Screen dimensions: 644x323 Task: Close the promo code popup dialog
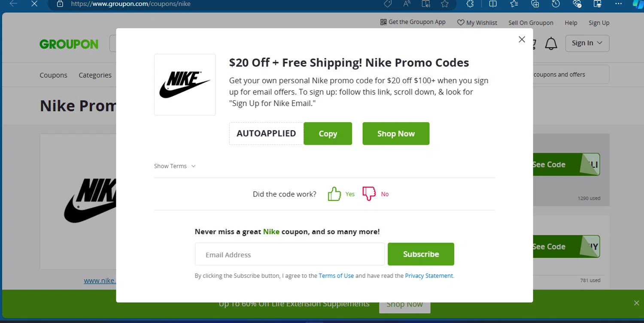[x=522, y=39]
